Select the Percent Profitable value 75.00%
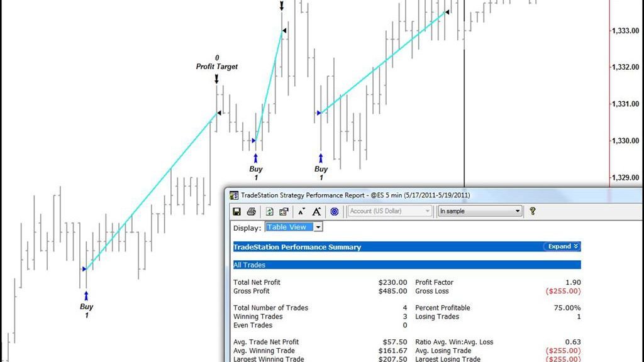The width and height of the screenshot is (644, 362). pos(567,308)
